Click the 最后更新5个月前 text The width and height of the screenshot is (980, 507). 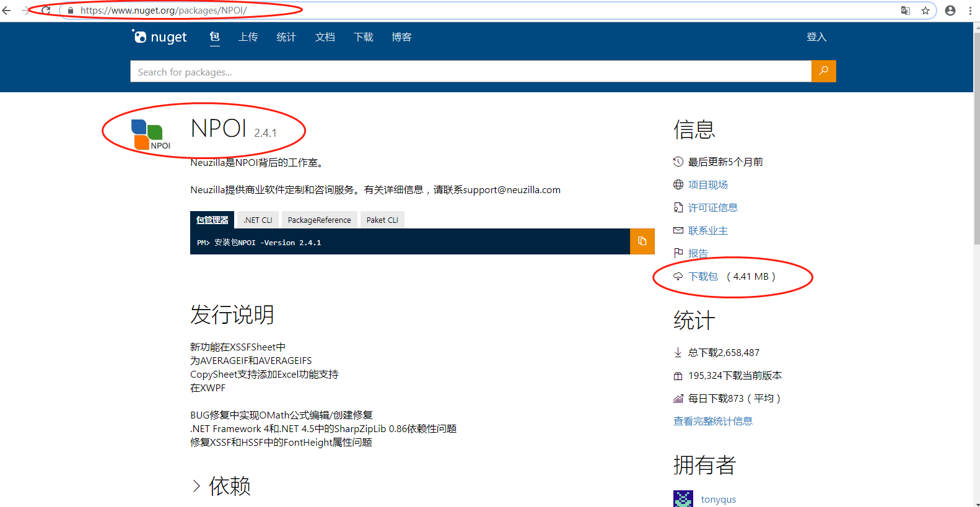[725, 162]
